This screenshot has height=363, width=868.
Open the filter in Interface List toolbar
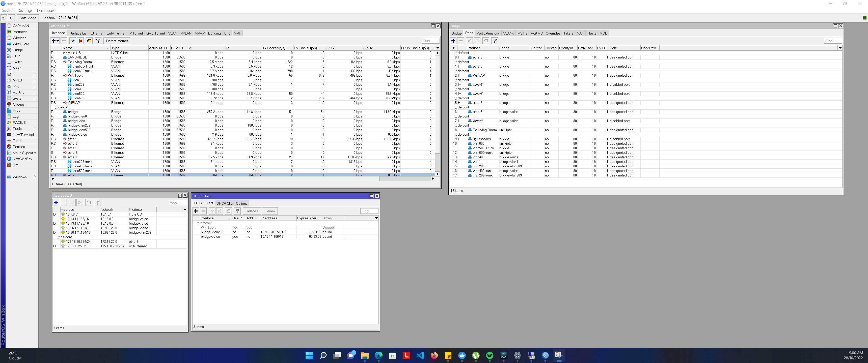point(98,41)
